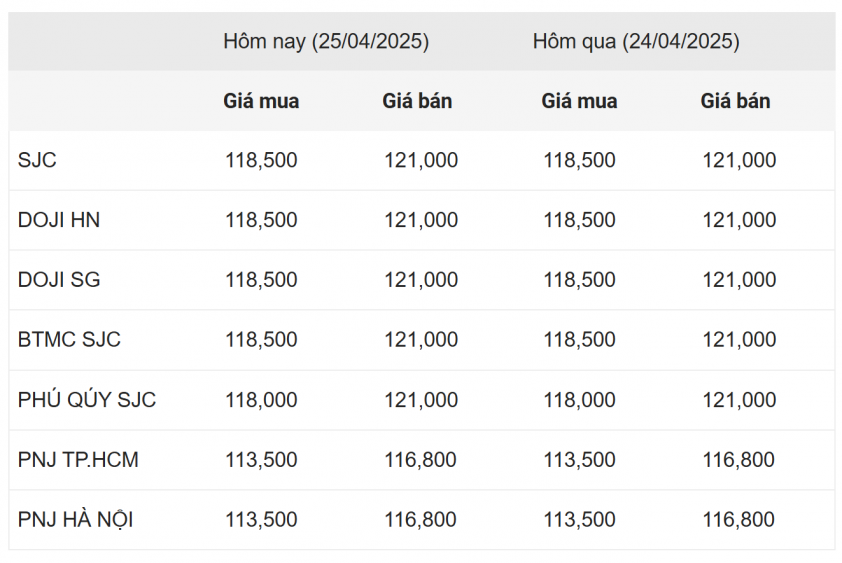Click the BTMC SJC row label
The width and height of the screenshot is (842, 563).
click(x=69, y=340)
